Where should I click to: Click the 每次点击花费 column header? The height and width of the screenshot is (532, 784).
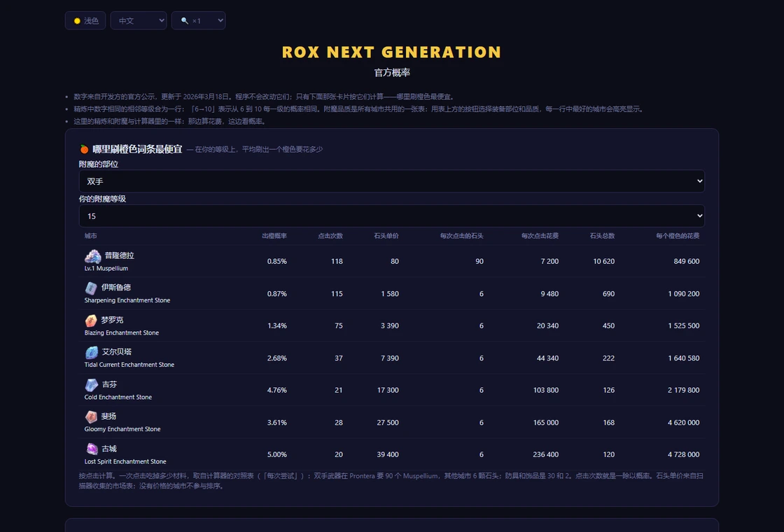coord(540,236)
